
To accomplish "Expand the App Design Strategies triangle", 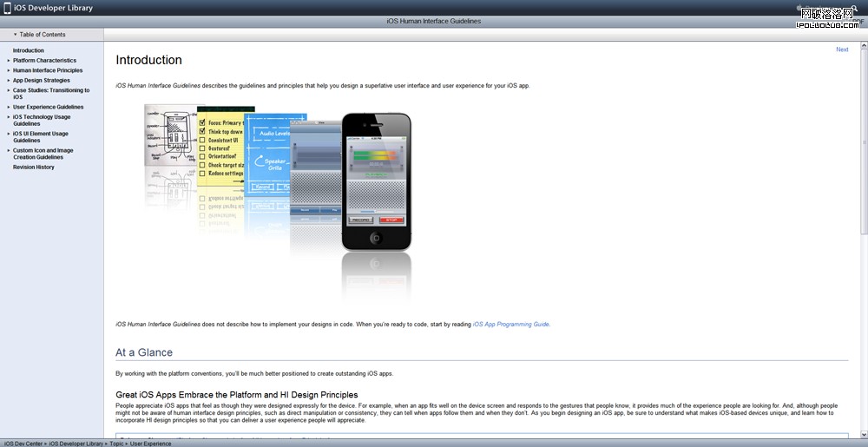I will point(9,80).
